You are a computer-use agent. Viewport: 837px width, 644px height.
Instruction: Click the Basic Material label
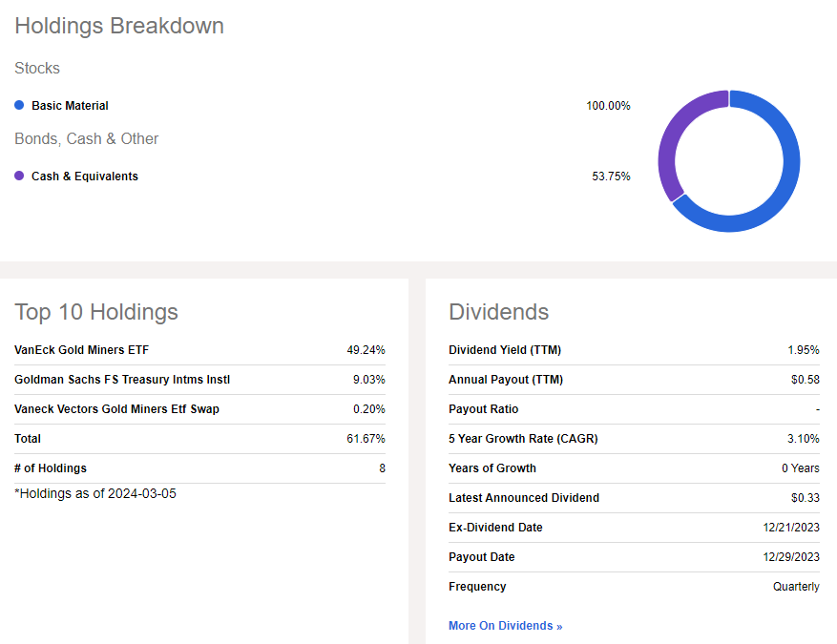71,106
